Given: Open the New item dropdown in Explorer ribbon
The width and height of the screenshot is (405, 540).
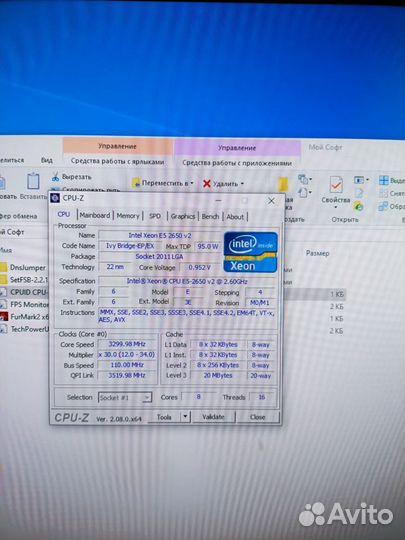Looking at the screenshot, I should coord(305,179).
